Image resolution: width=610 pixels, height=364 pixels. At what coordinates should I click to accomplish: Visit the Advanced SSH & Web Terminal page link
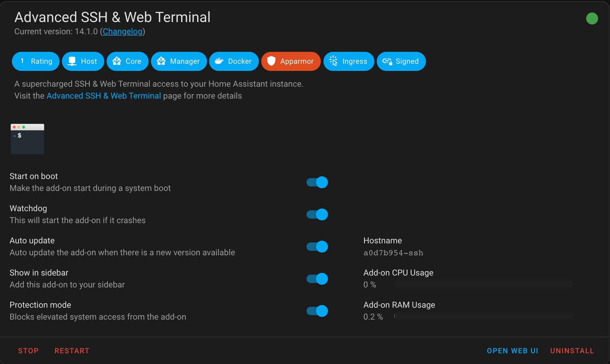(104, 96)
